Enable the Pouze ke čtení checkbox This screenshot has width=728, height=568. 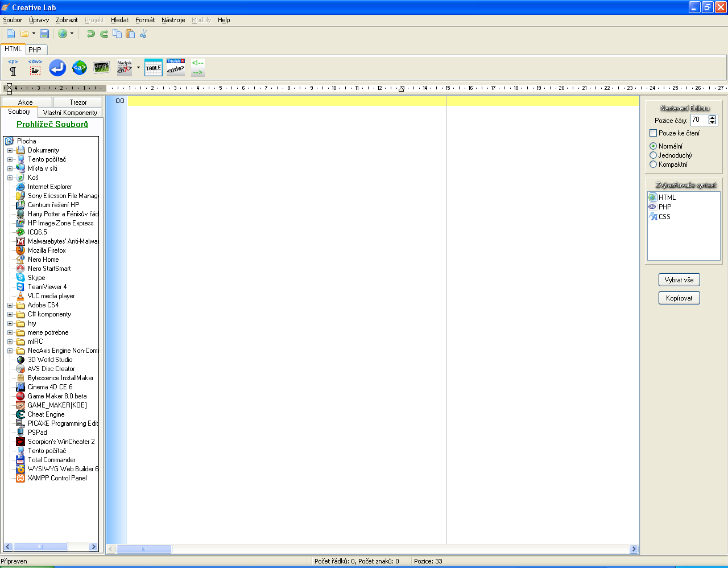click(x=653, y=133)
